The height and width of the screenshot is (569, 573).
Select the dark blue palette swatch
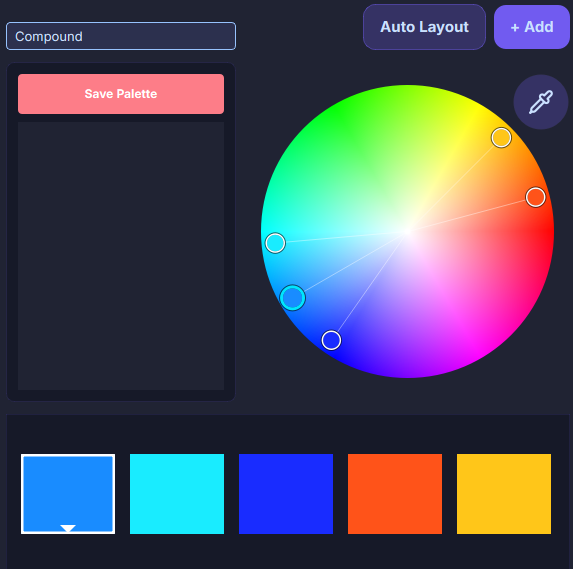(x=286, y=494)
